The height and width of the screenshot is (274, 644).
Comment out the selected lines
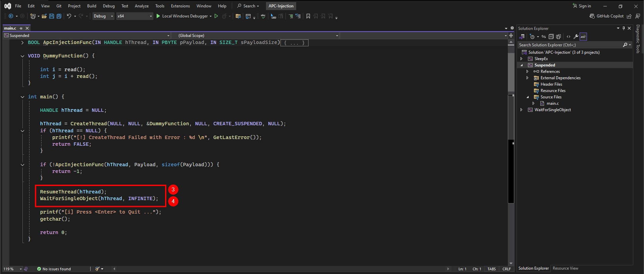(x=290, y=16)
